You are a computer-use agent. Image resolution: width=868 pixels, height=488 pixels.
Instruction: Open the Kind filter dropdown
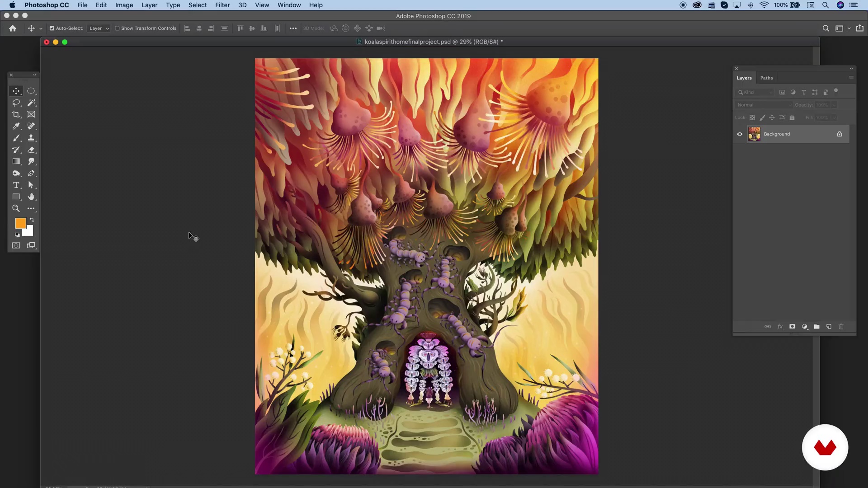pos(755,92)
